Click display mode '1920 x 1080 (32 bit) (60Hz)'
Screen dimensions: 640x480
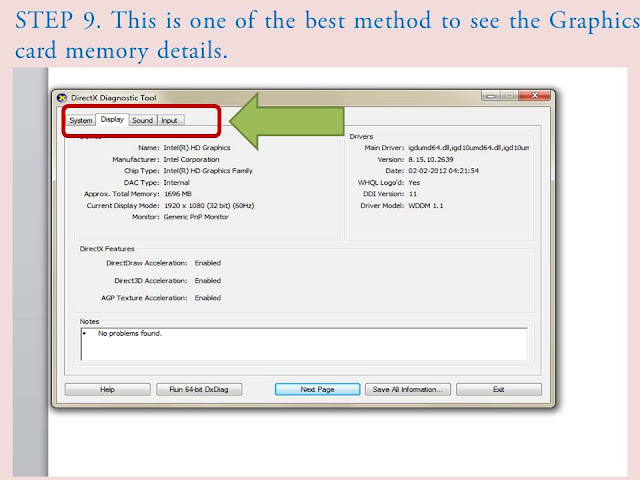(x=209, y=206)
